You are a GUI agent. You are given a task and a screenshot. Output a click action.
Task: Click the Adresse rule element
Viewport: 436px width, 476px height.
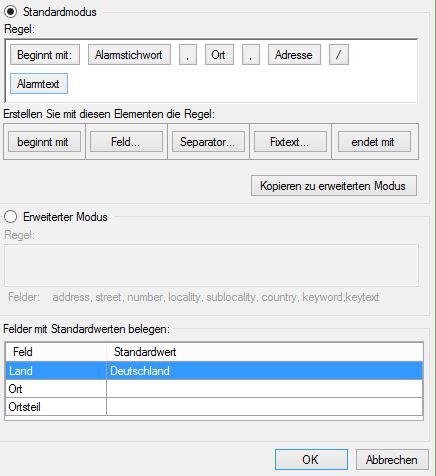point(294,55)
